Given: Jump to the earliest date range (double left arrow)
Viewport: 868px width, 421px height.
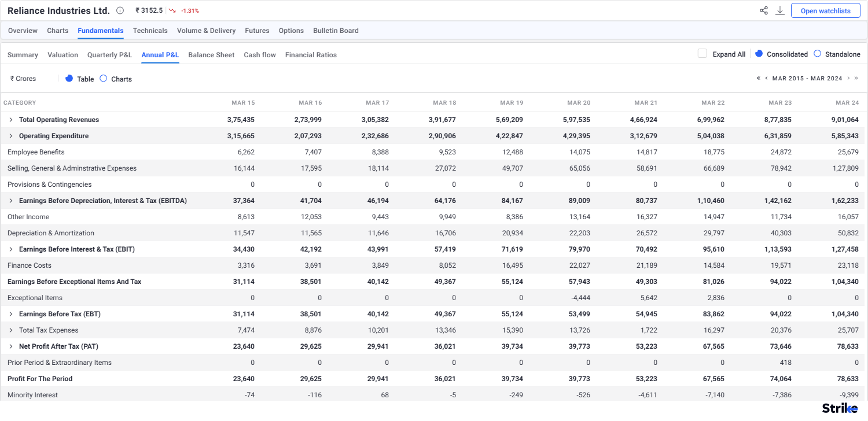Looking at the screenshot, I should click(758, 78).
